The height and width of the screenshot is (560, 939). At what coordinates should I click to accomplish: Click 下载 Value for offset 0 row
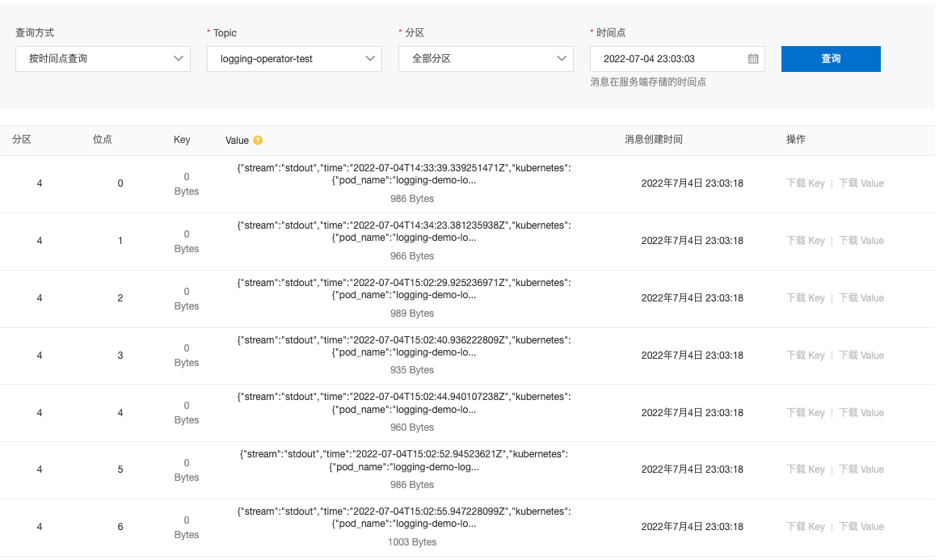click(x=861, y=183)
